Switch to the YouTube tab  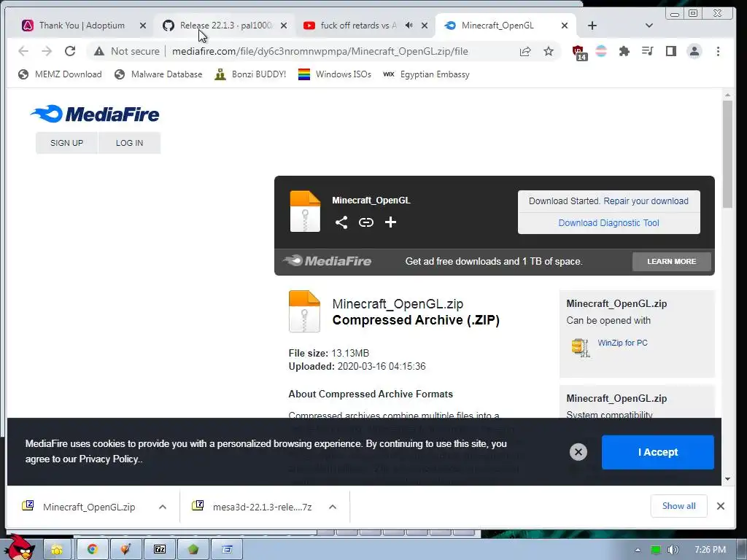click(x=357, y=26)
